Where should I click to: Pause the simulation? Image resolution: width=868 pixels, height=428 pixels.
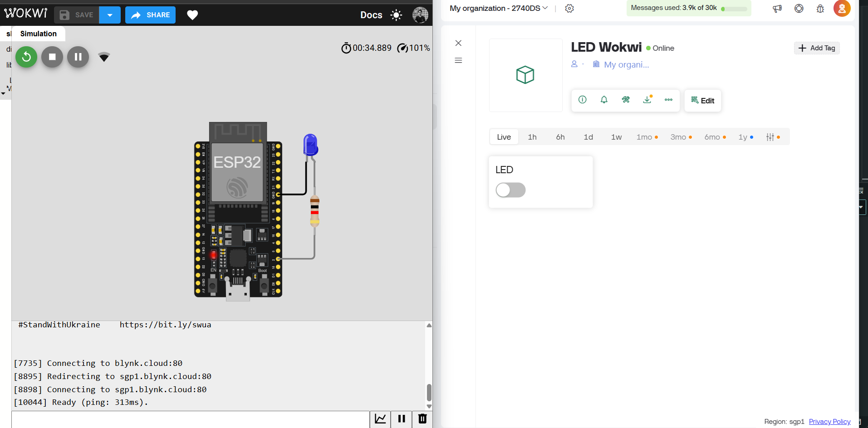point(78,57)
